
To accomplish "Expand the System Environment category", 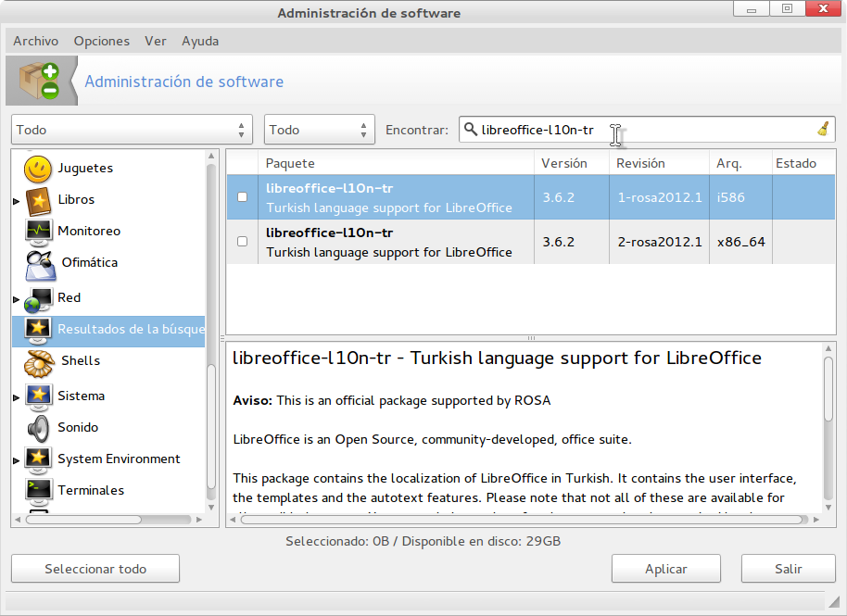I will [x=16, y=460].
